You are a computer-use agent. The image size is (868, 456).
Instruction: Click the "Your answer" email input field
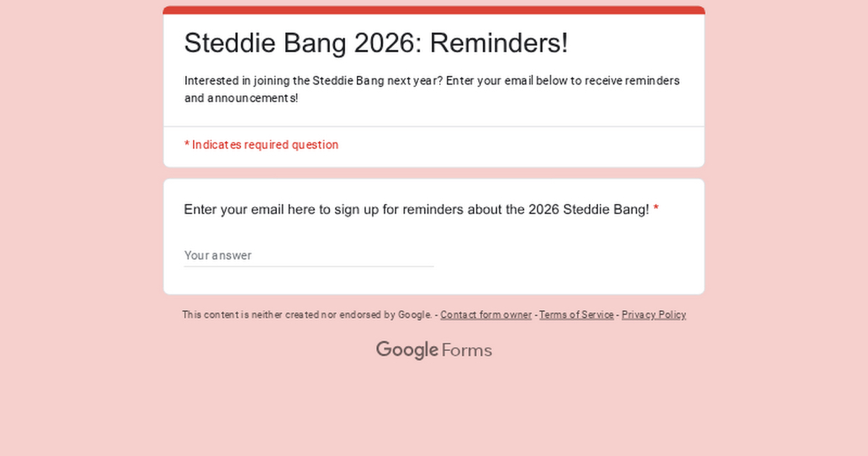point(308,256)
